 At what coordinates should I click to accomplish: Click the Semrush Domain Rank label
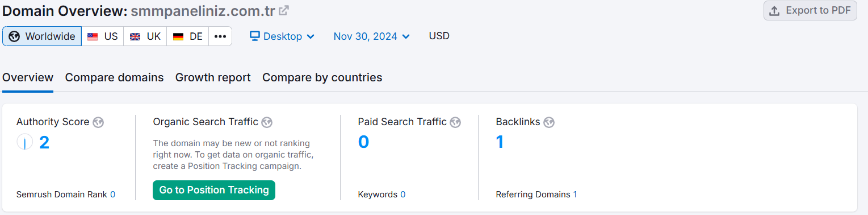tap(62, 195)
